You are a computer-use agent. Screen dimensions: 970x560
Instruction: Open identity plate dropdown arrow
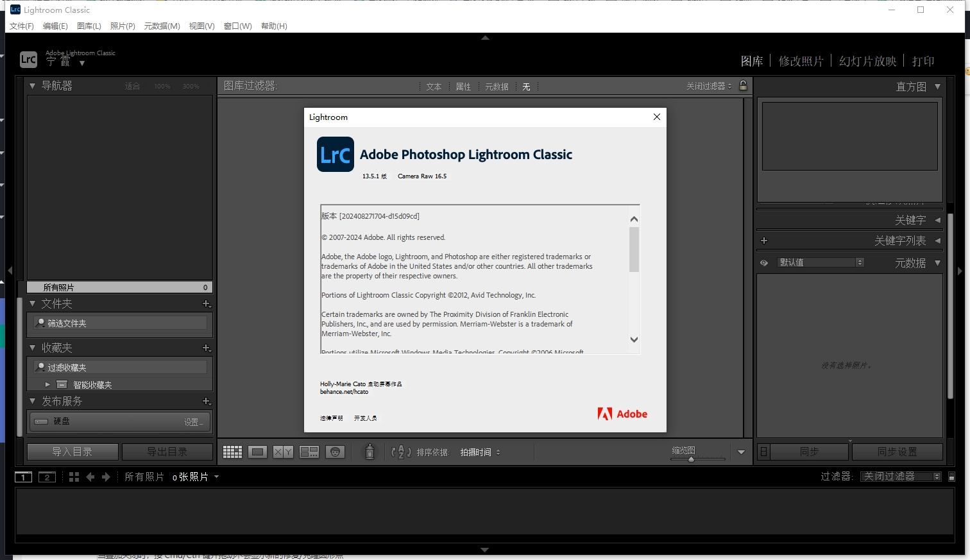82,63
